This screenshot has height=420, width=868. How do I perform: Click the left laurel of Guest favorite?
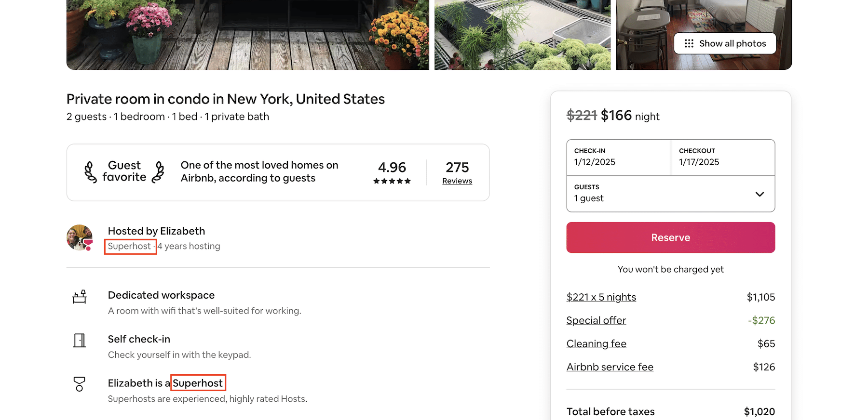(90, 172)
